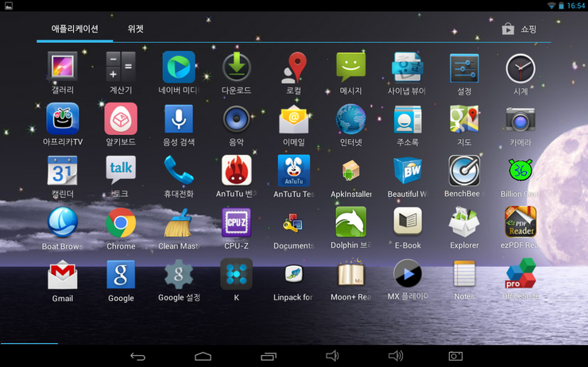Open the E-Book app
This screenshot has width=588, height=367.
pyautogui.click(x=408, y=222)
